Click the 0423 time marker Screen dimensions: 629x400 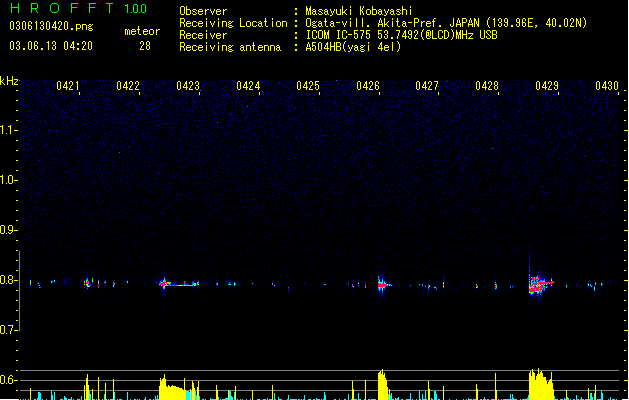click(188, 86)
